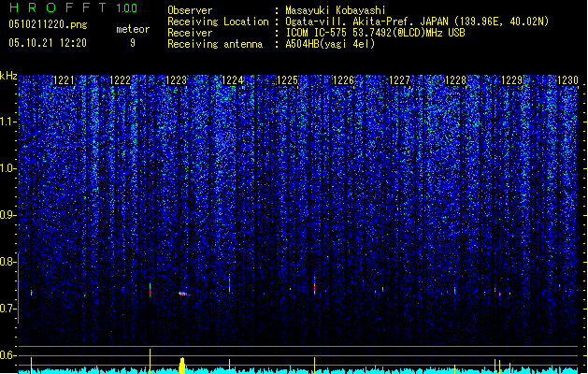Image resolution: width=588 pixels, height=374 pixels.
Task: Click the tall yellow power peak after 1223
Action: tap(182, 366)
